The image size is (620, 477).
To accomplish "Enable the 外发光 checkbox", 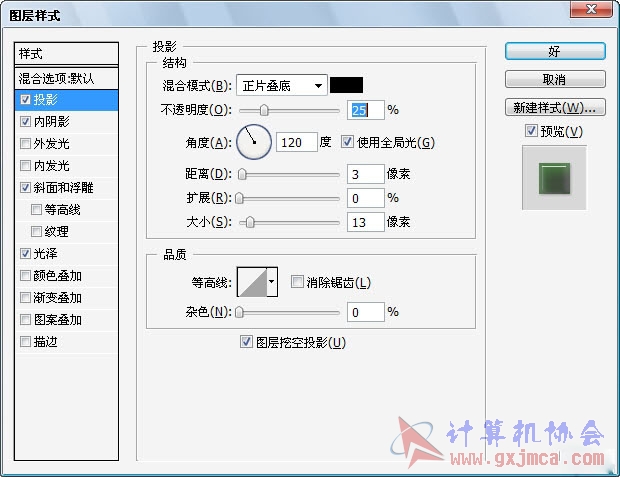I will [25, 144].
